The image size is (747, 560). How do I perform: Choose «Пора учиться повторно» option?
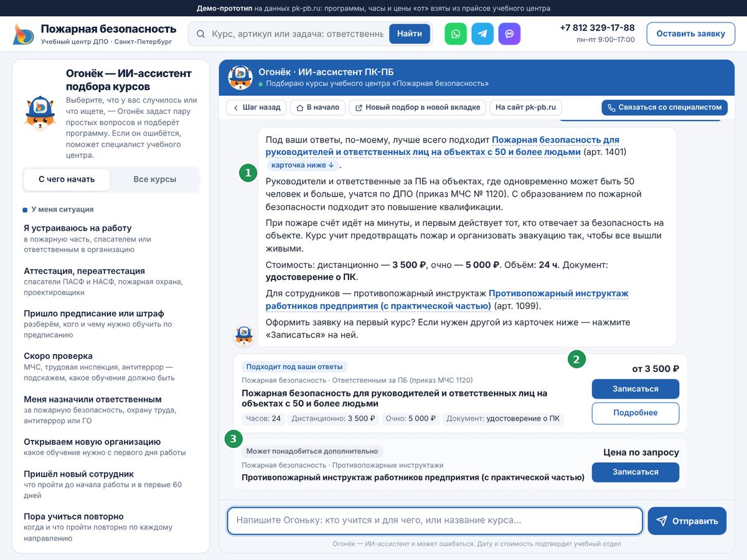[111, 527]
